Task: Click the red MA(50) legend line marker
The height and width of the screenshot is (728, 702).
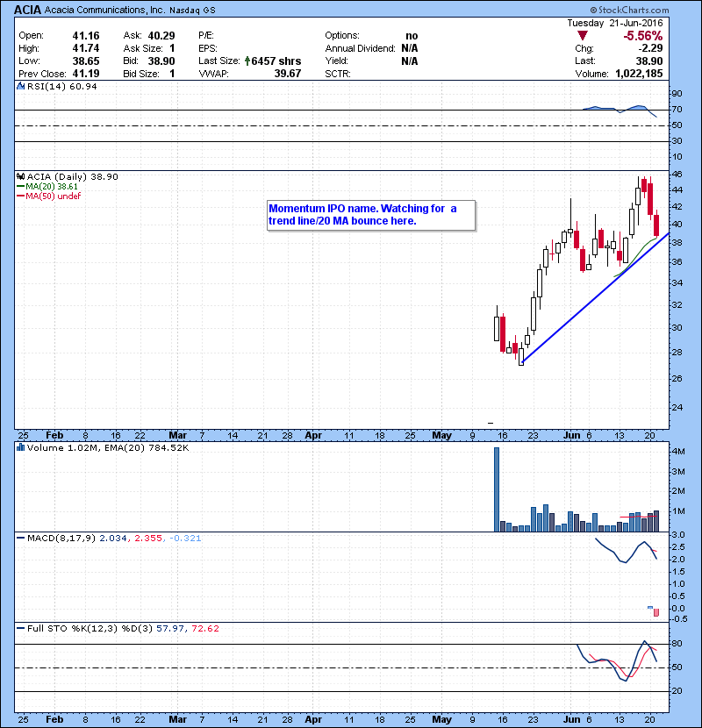Action: [20, 196]
